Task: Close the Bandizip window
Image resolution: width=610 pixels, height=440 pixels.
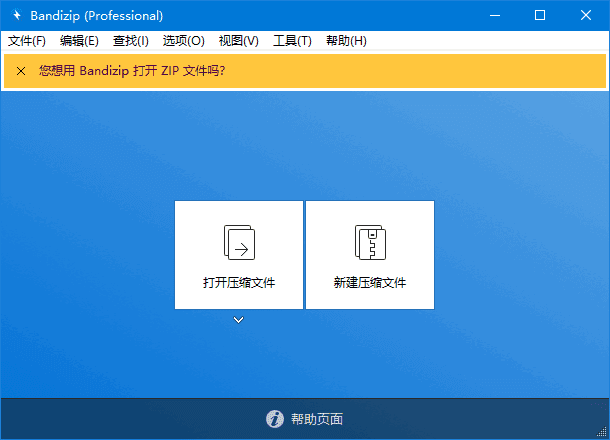Action: coord(586,15)
